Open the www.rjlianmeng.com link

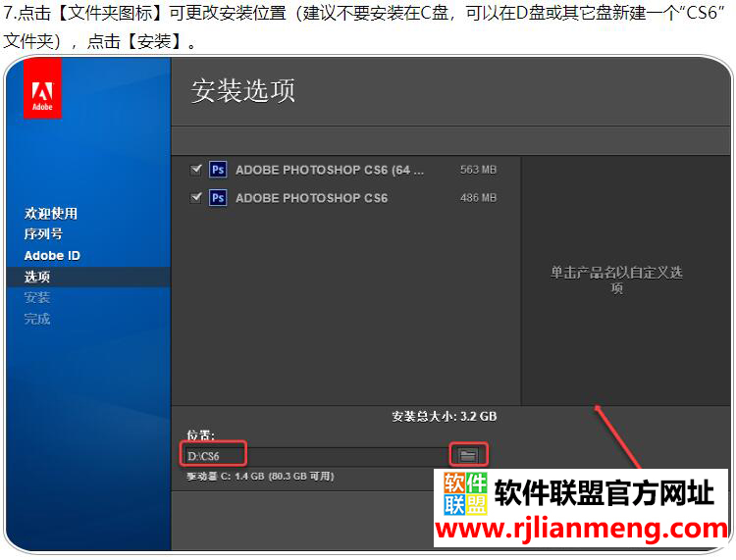(x=581, y=530)
